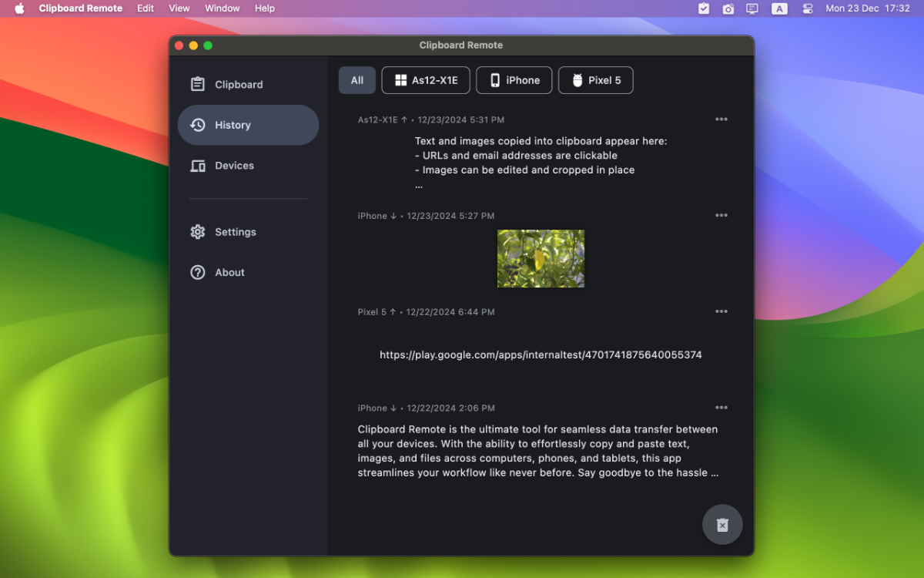This screenshot has width=924, height=578.
Task: Open more options for iPhone 5:27 PM entry
Action: (721, 216)
